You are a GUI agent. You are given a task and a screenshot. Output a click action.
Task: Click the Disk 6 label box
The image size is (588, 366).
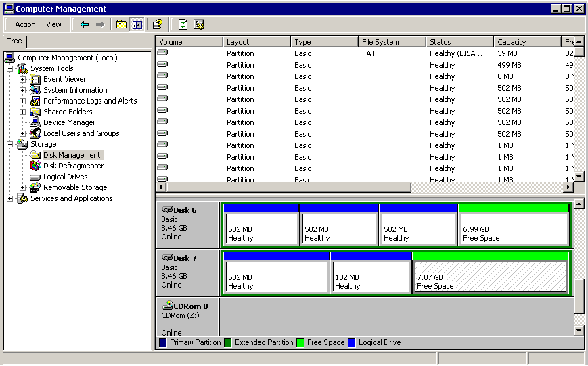(x=187, y=224)
